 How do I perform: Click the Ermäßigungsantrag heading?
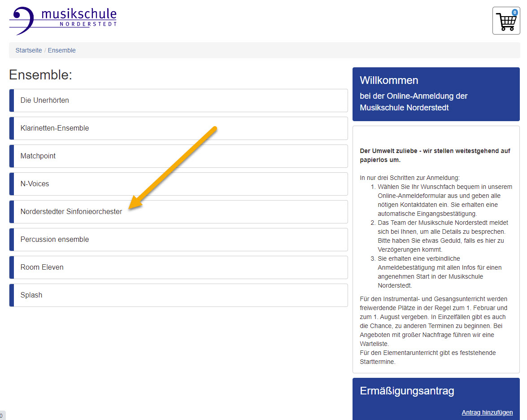407,391
